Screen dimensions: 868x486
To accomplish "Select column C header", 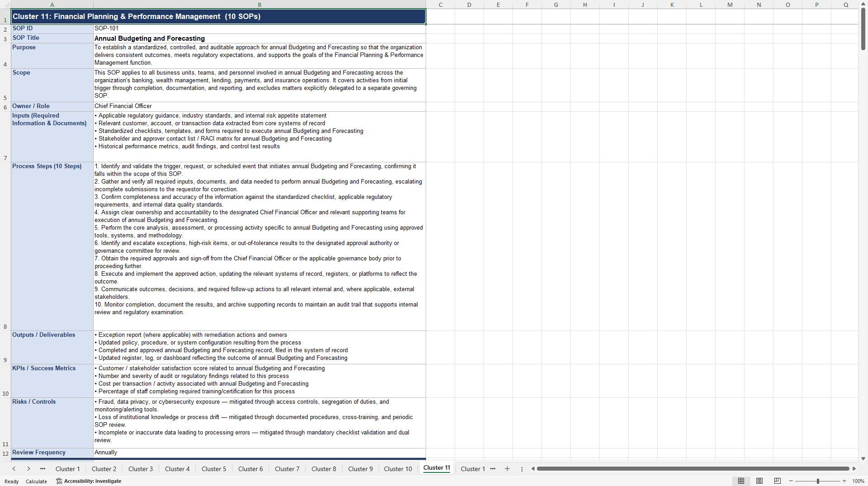I will pos(441,5).
